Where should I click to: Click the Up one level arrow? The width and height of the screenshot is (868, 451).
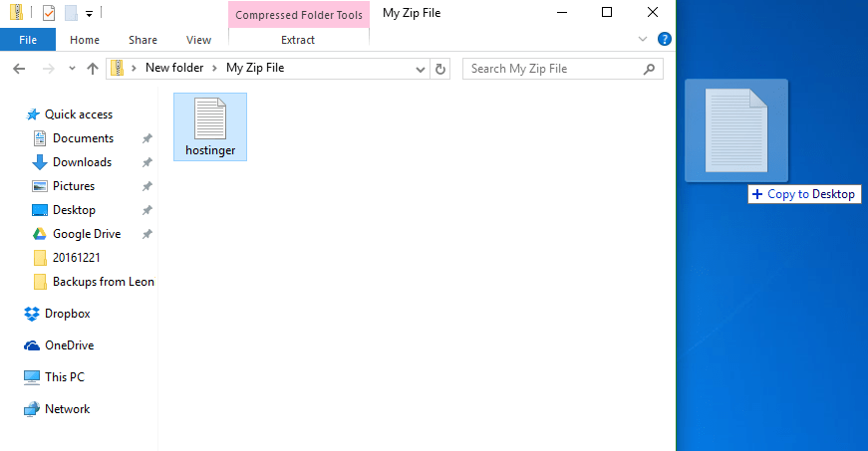pyautogui.click(x=93, y=69)
